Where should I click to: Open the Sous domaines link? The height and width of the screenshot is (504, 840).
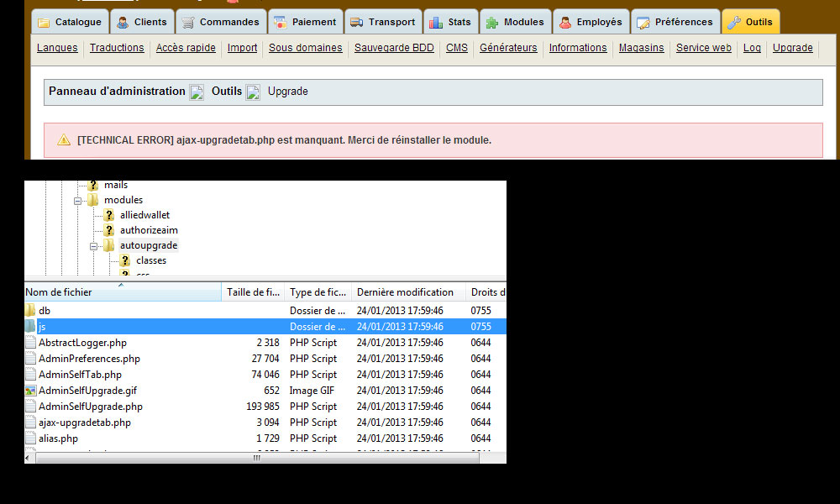click(306, 48)
